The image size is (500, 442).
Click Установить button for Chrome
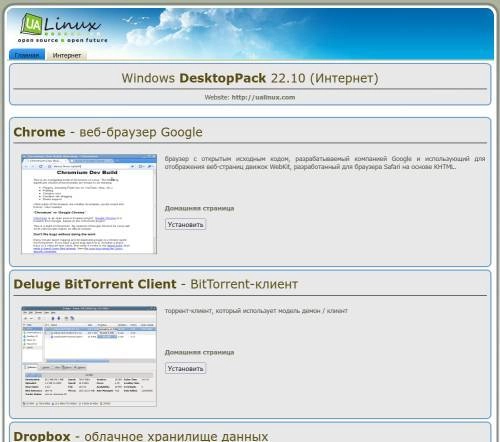click(185, 225)
